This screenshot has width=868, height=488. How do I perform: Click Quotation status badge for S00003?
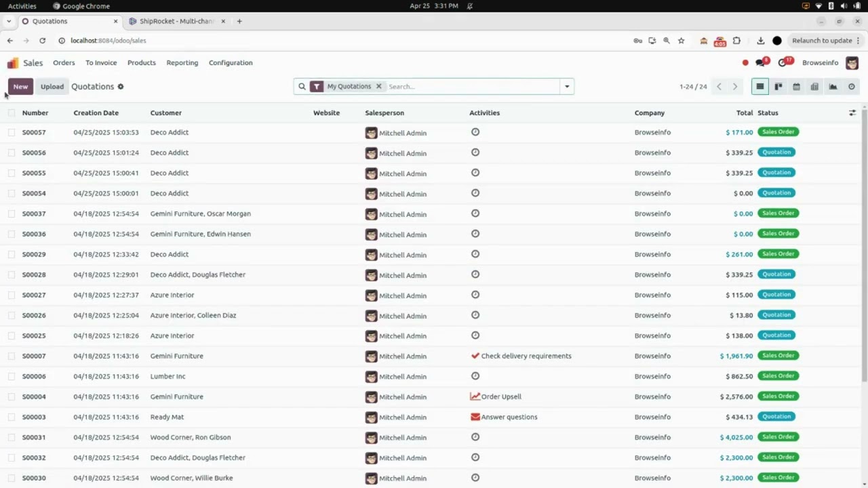click(776, 417)
